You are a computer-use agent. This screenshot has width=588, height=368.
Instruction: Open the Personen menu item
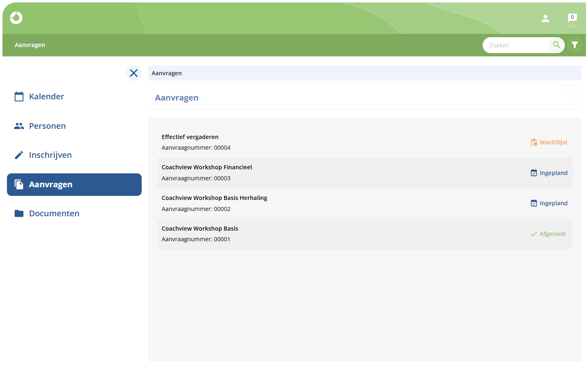click(x=74, y=126)
